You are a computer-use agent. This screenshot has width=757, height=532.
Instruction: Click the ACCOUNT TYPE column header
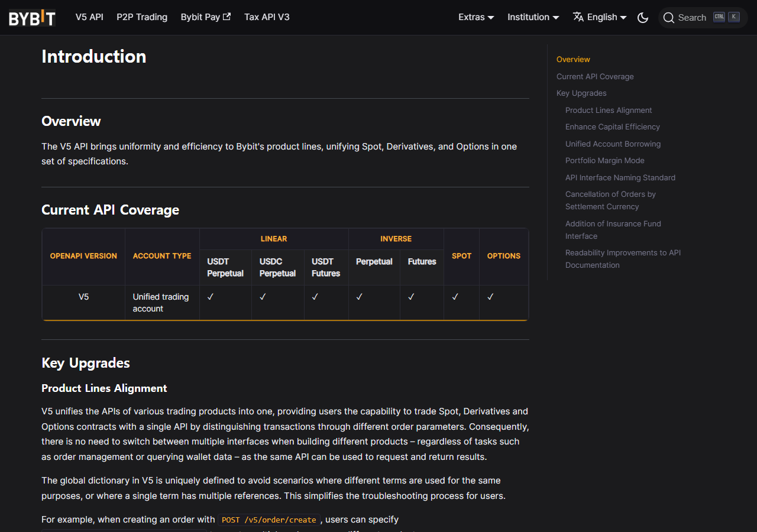[x=162, y=256]
